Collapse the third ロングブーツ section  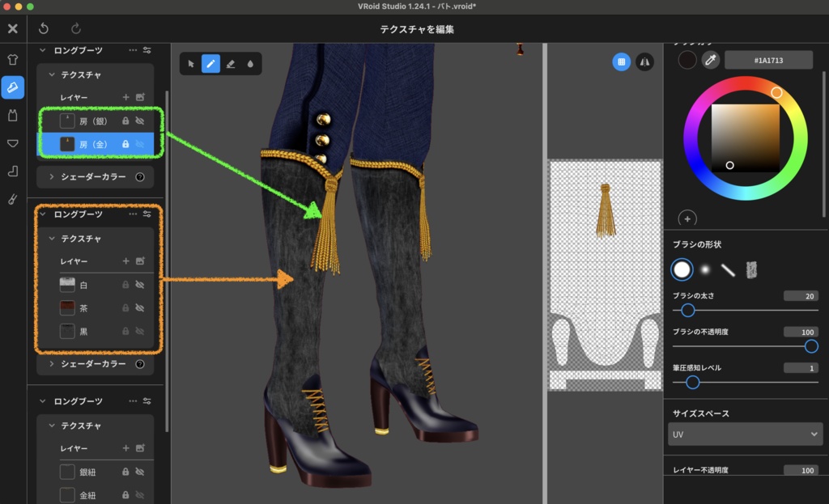tap(43, 401)
